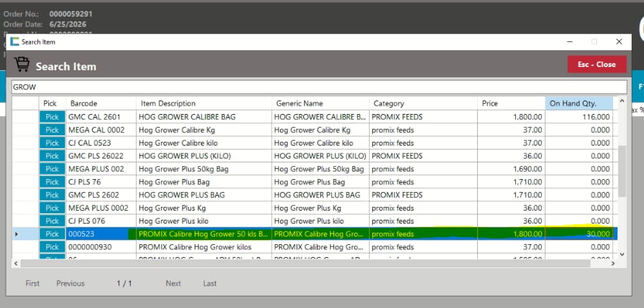The image size is (644, 308).
Task: Click the MEGA PLUS 0002 barcode cell
Action: [x=101, y=208]
